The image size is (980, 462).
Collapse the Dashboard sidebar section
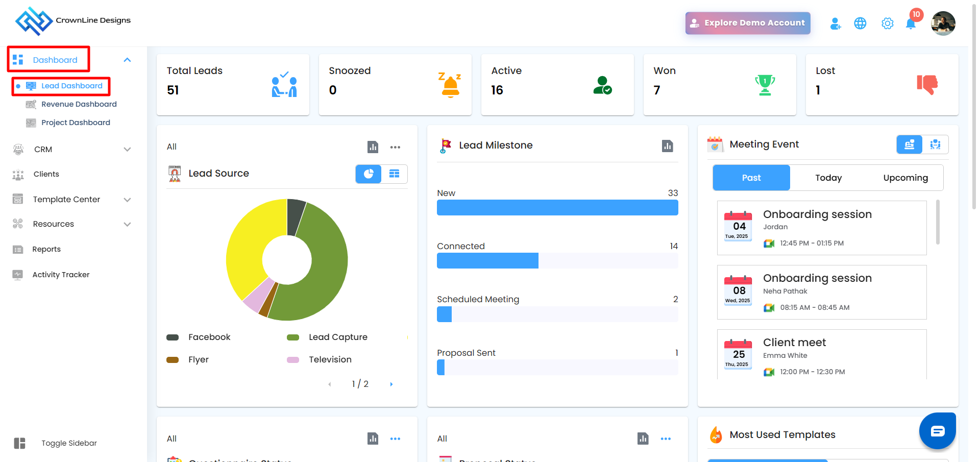click(127, 60)
